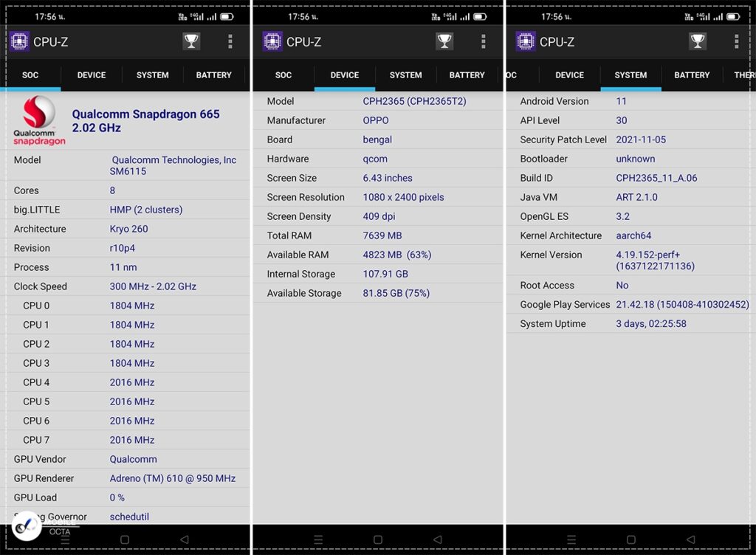Image resolution: width=756 pixels, height=555 pixels.
Task: Tap the trophy icon in the middle CPU-Z screen
Action: pyautogui.click(x=444, y=41)
